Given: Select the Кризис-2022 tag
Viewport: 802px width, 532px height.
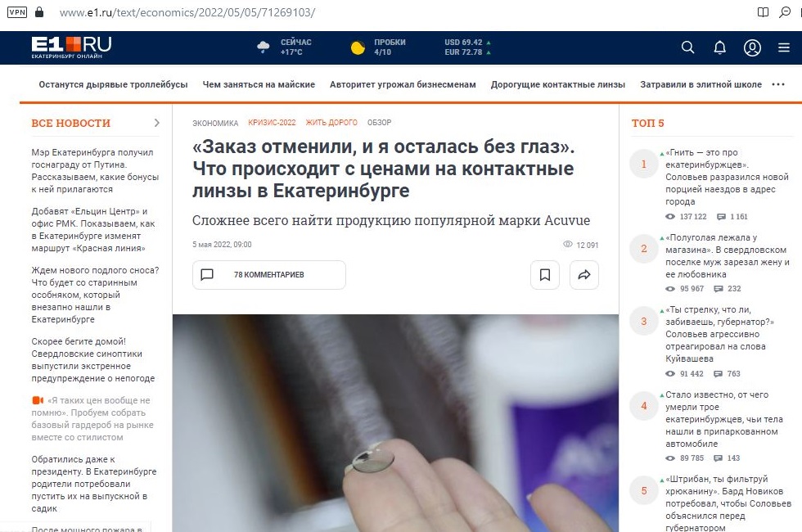Looking at the screenshot, I should click(272, 123).
